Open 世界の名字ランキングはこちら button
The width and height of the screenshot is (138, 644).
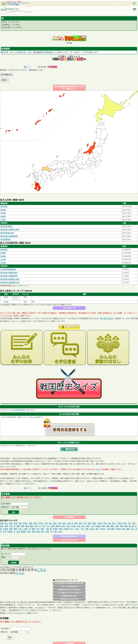[x=69, y=599]
